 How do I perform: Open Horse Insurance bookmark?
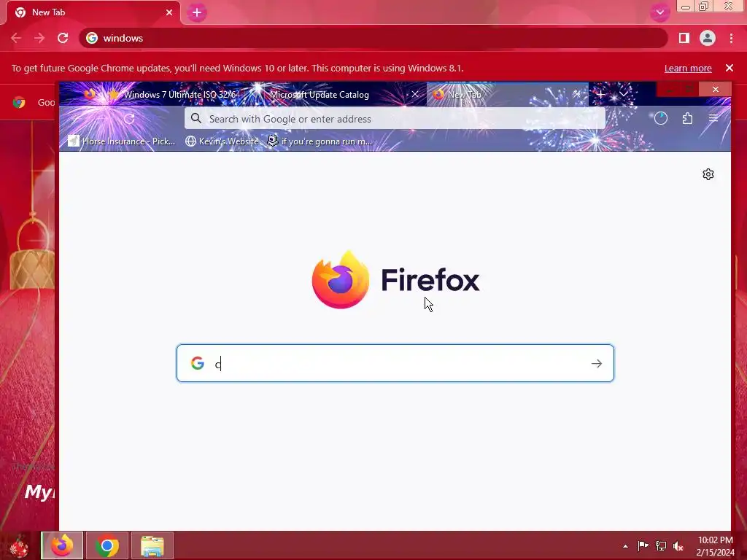coord(122,141)
